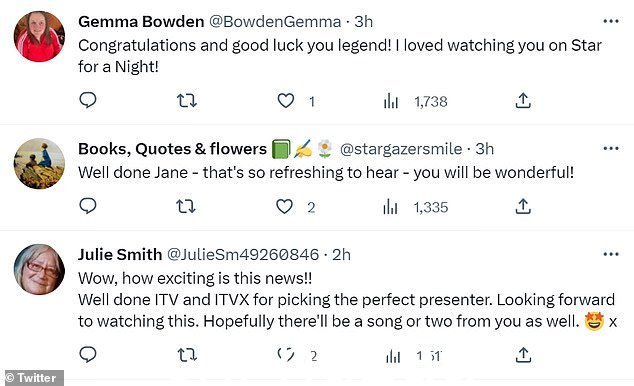The width and height of the screenshot is (634, 386).
Task: Retweet the 'Well done Jane' tweet
Action: 186,206
